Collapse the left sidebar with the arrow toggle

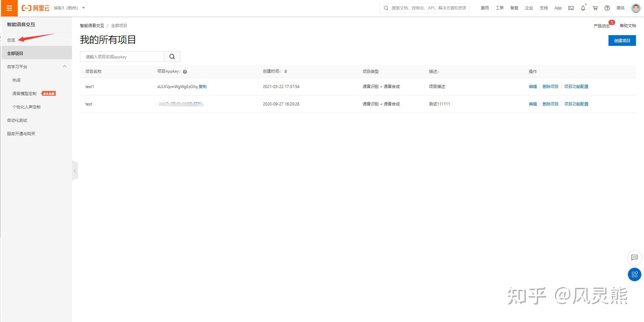click(75, 170)
